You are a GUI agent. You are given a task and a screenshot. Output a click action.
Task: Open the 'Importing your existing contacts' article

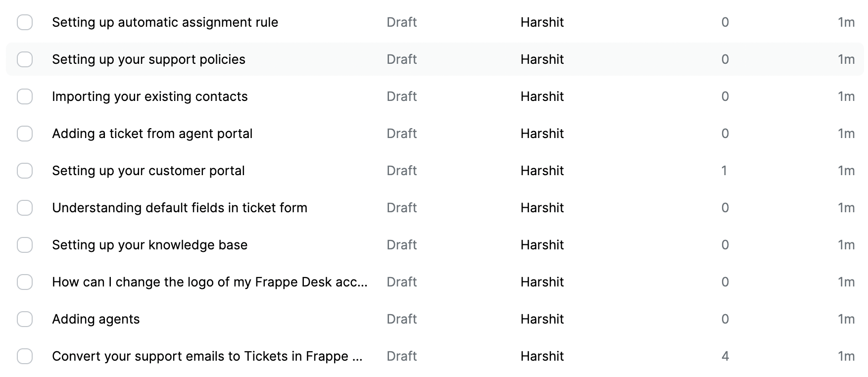[149, 96]
